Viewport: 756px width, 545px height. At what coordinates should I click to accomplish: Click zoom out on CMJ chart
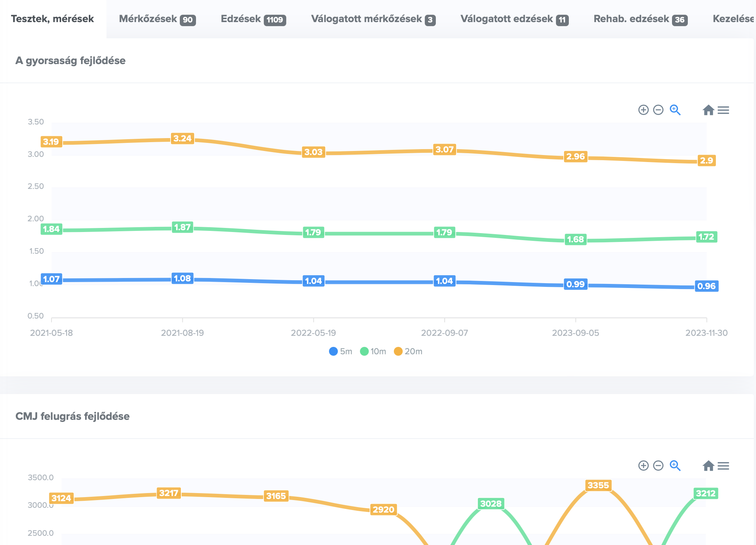pos(658,466)
